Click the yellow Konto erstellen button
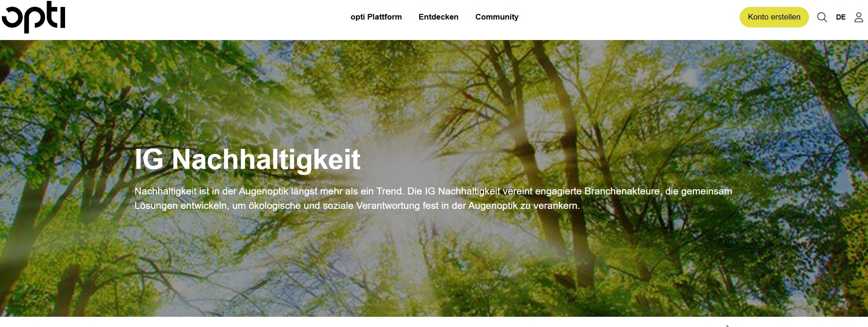 coord(774,17)
